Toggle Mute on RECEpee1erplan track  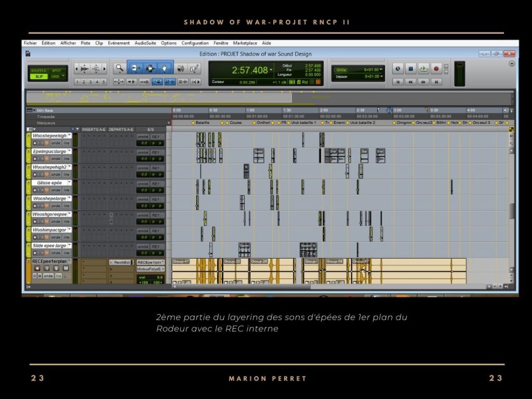point(66,268)
